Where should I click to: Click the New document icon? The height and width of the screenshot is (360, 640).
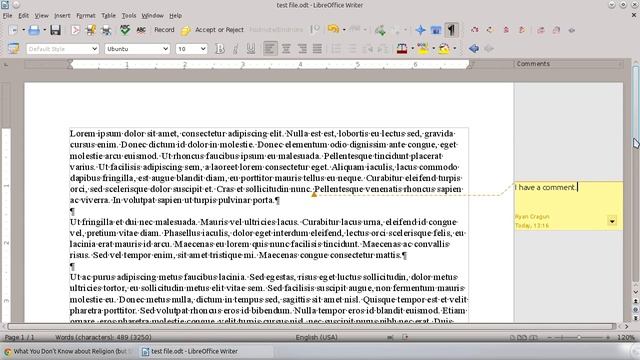click(x=13, y=30)
